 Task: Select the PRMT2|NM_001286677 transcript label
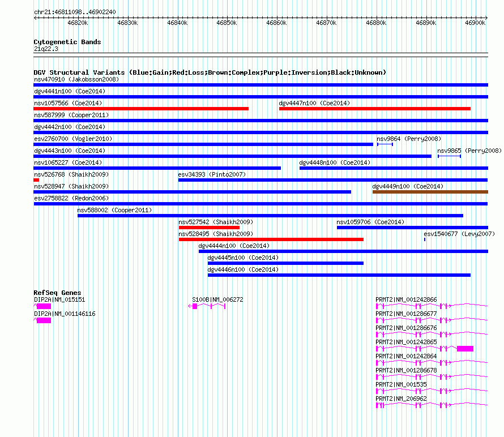pyautogui.click(x=406, y=314)
